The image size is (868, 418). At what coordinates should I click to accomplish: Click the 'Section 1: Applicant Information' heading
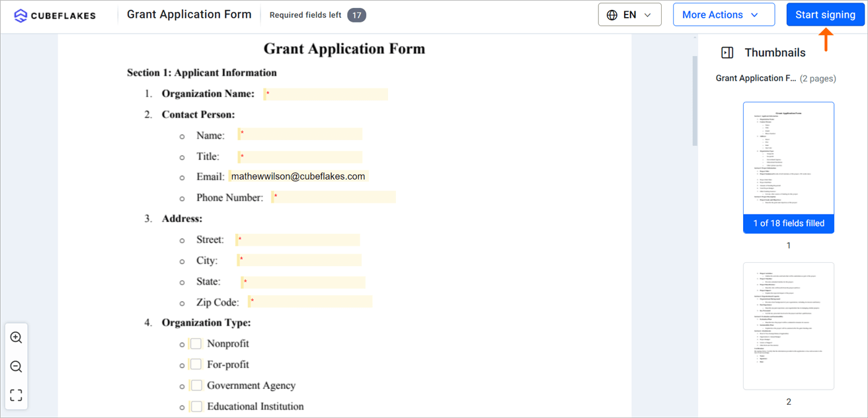pyautogui.click(x=202, y=73)
